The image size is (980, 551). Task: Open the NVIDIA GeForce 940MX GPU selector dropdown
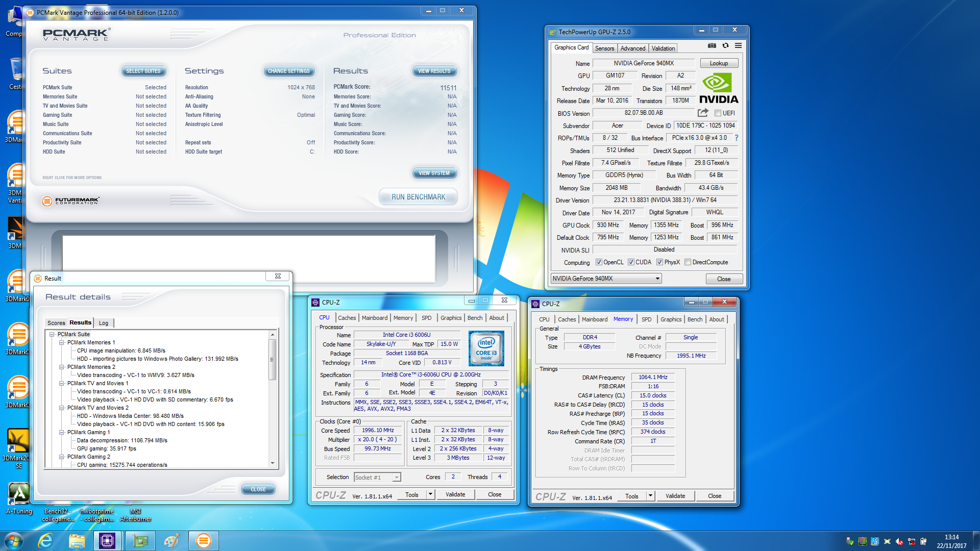click(x=606, y=279)
